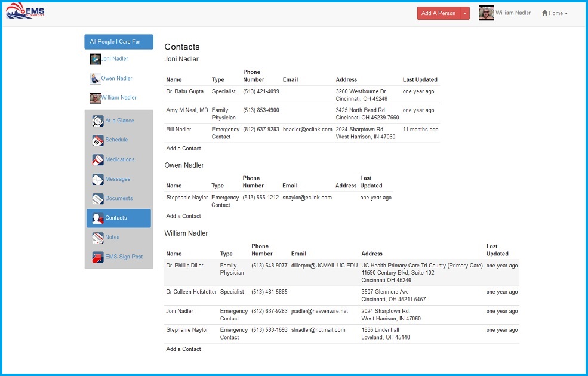Expand the Home menu in header
Screen dimensions: 588x376
[x=555, y=13]
